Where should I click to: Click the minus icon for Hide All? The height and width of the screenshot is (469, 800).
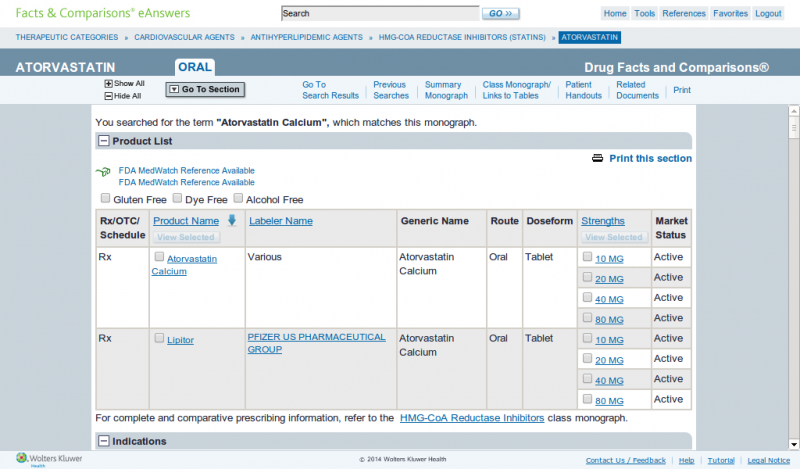tap(108, 96)
